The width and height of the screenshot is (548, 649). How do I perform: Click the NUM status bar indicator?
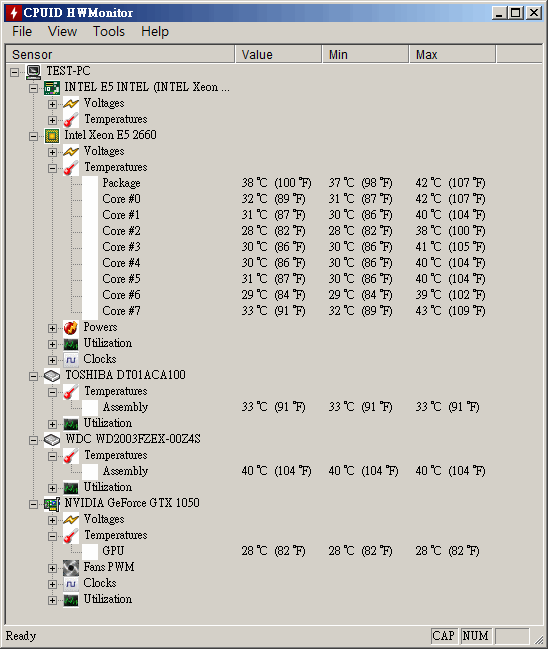475,636
